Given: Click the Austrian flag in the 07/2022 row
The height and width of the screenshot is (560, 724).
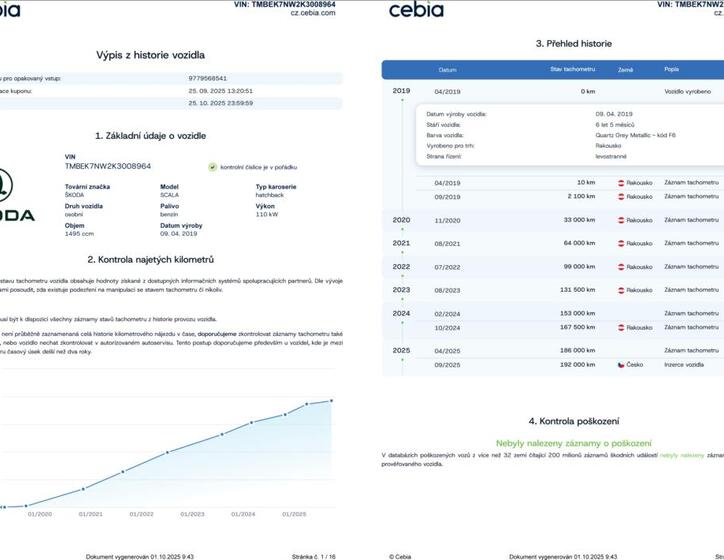Looking at the screenshot, I should click(621, 267).
